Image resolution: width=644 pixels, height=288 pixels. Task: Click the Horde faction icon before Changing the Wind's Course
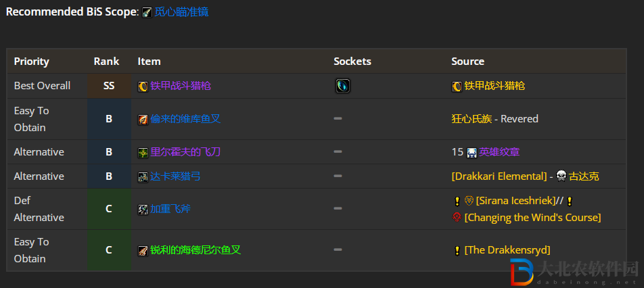pos(457,218)
